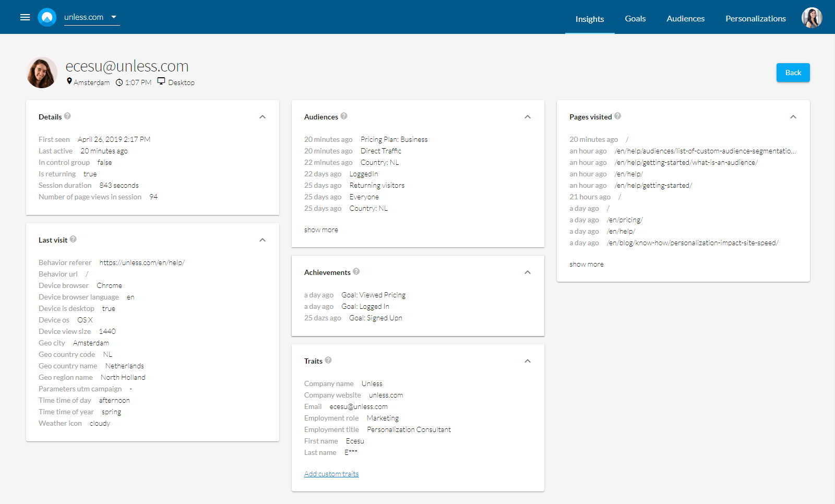Click the /en/pricing/ page entry

point(625,220)
